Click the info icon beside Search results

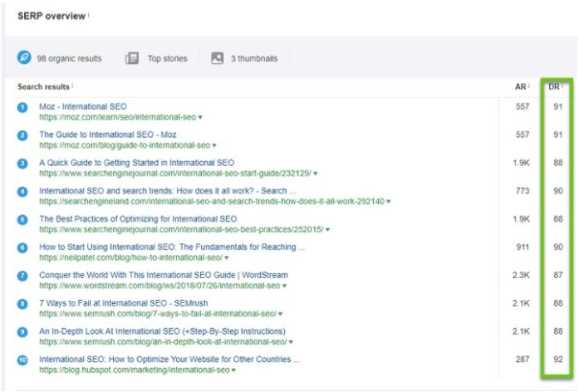click(72, 86)
